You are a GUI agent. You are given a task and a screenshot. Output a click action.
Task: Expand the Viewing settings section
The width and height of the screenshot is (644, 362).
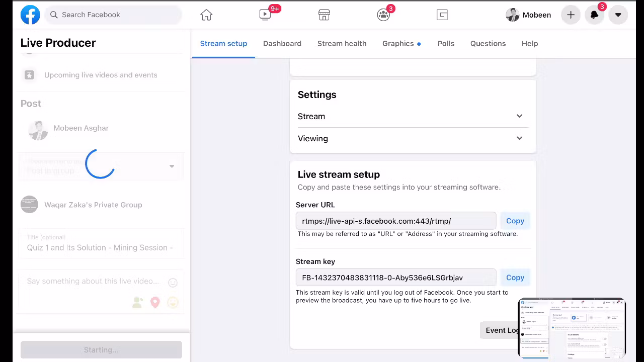click(x=413, y=138)
